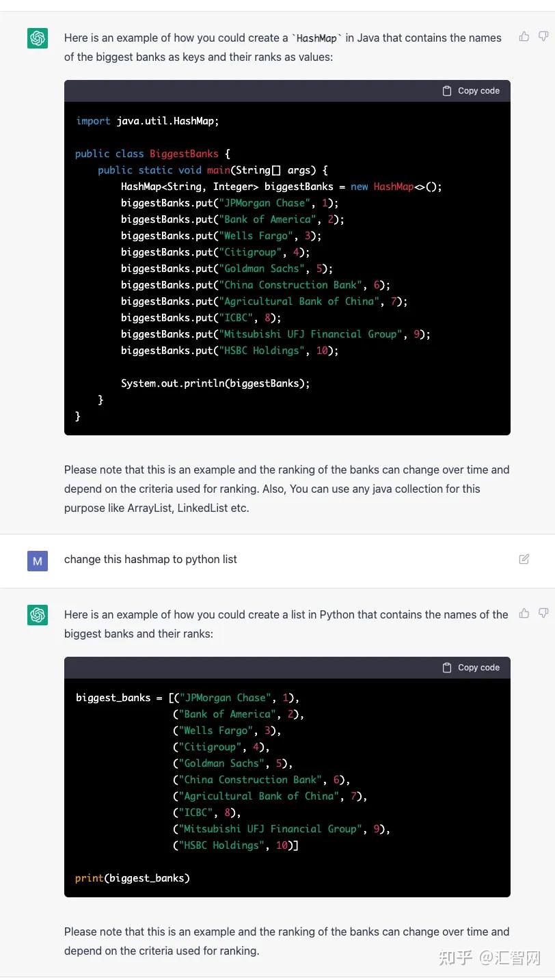Click the user avatar labeled M
Image resolution: width=555 pixels, height=980 pixels.
[x=38, y=560]
